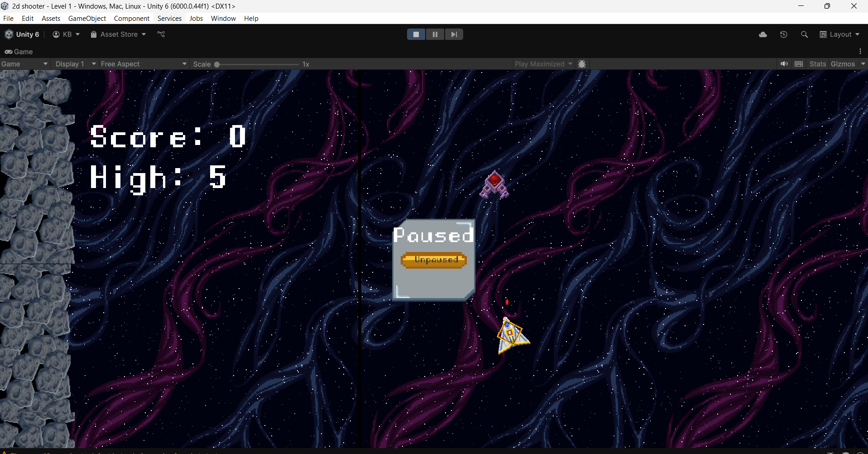Open the Free Aspect resolution dropdown
Image resolution: width=868 pixels, height=454 pixels.
[x=144, y=64]
